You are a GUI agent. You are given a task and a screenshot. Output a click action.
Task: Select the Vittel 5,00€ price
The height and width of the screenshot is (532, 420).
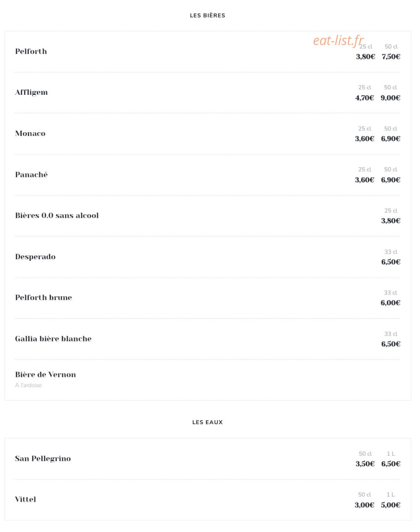[391, 505]
